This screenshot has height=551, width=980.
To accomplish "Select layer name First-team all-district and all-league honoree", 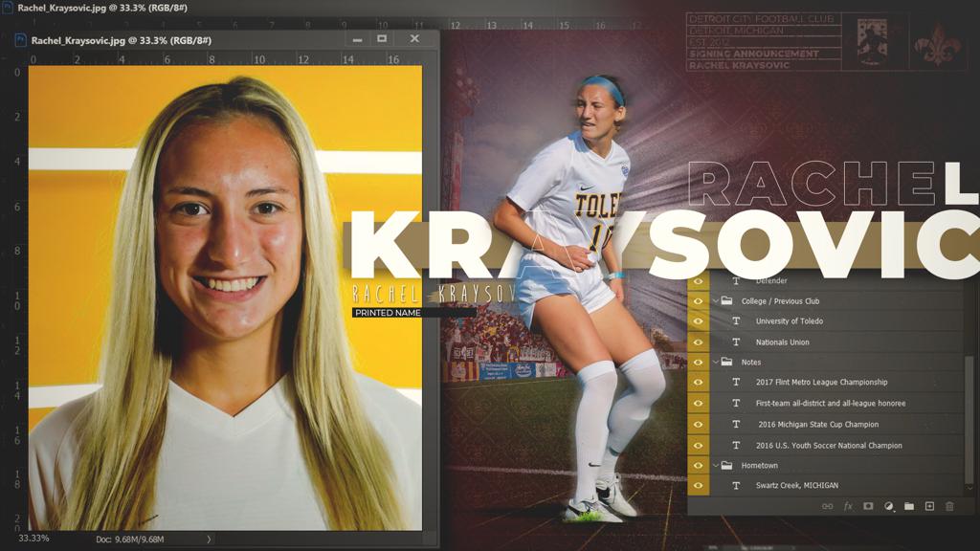I will click(x=831, y=404).
